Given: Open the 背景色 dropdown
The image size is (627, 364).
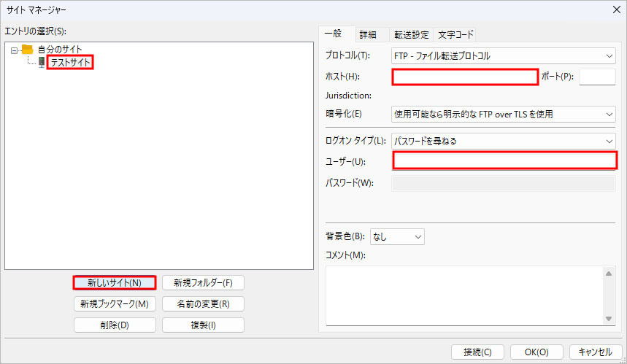Looking at the screenshot, I should (x=397, y=237).
